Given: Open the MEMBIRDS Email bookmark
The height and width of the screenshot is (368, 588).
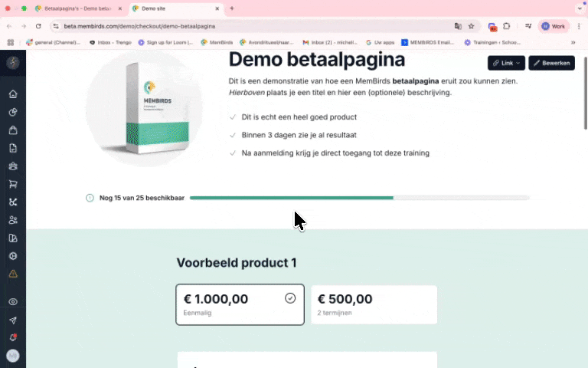Looking at the screenshot, I should (427, 42).
